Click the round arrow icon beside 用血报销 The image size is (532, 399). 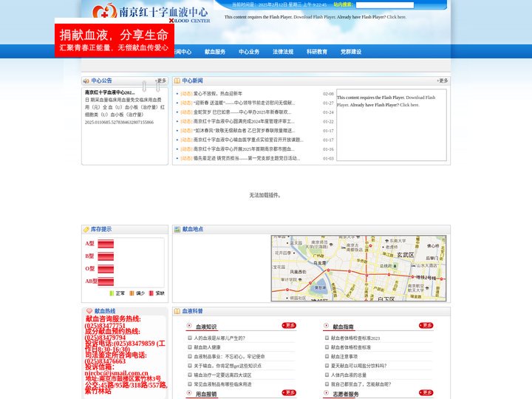(189, 393)
